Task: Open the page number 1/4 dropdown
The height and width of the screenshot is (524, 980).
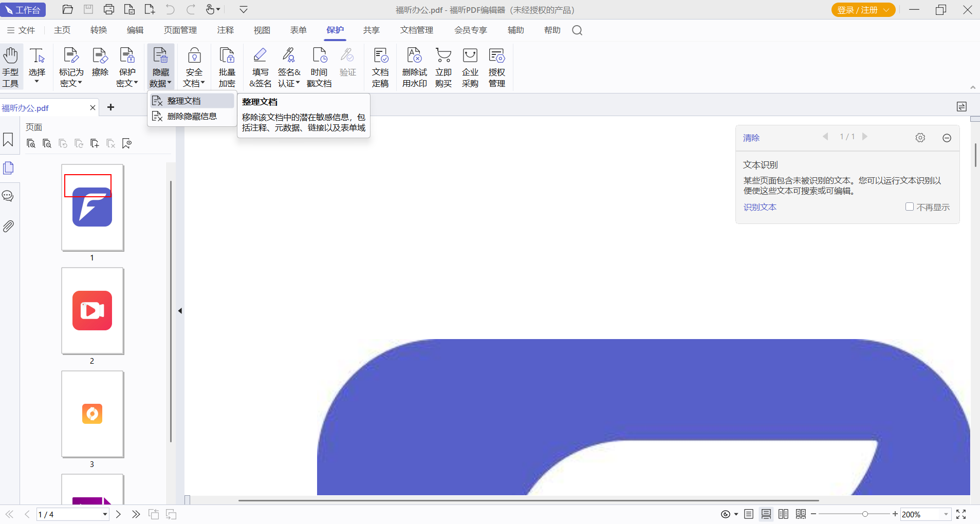Action: (x=105, y=514)
